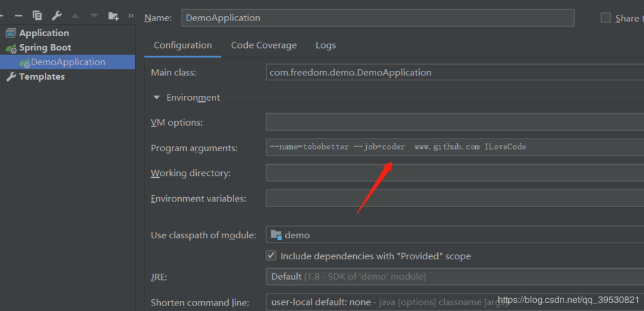Image resolution: width=644 pixels, height=311 pixels.
Task: Click the Templates wrench icon
Action: (x=11, y=77)
